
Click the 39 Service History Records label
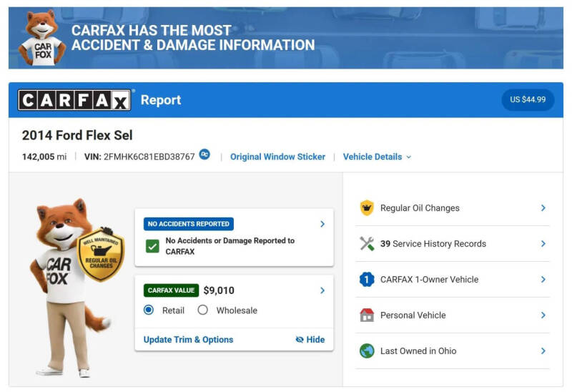[433, 244]
